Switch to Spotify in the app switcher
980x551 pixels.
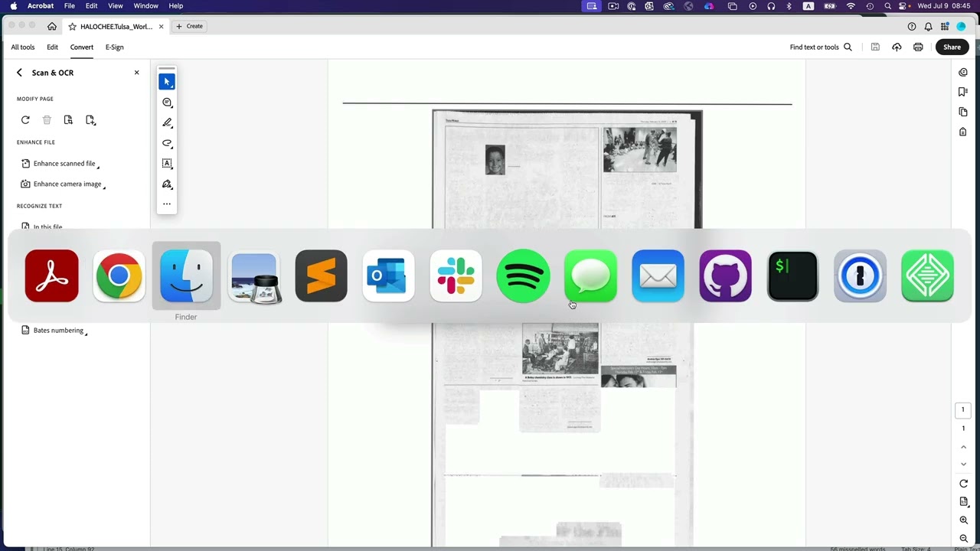pos(523,275)
